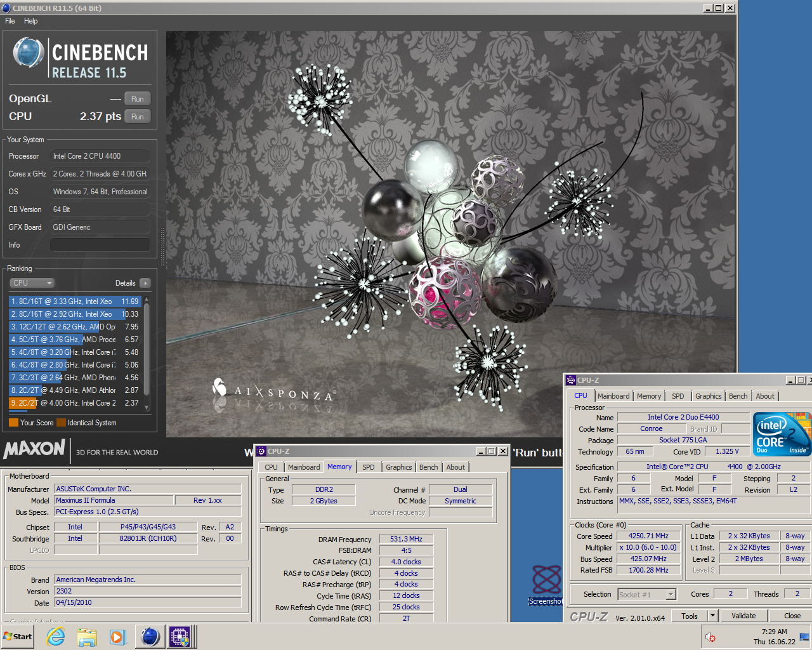Click the Rated FSB value 1700.28 MHz
This screenshot has height=650, width=812.
click(648, 570)
